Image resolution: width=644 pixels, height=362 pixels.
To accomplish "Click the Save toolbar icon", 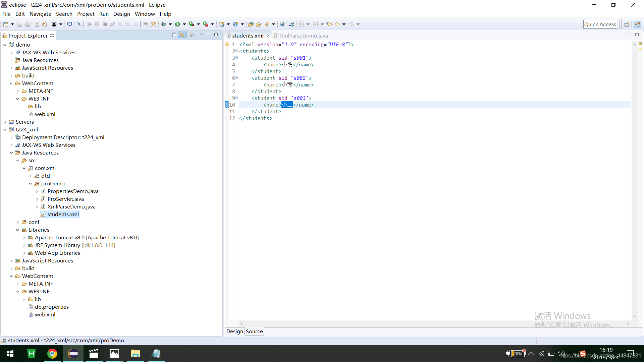I will point(19,24).
